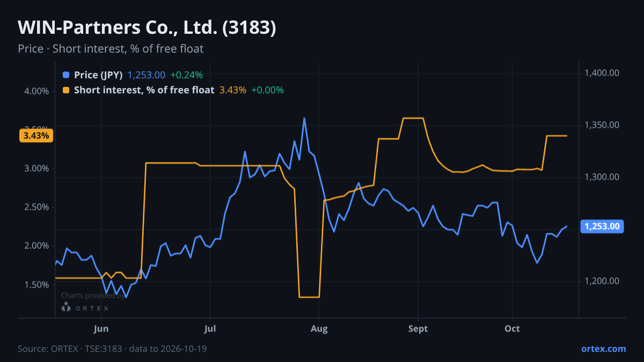This screenshot has height=362, width=644.
Task: Click the +0.24% price change value
Action: (x=186, y=75)
